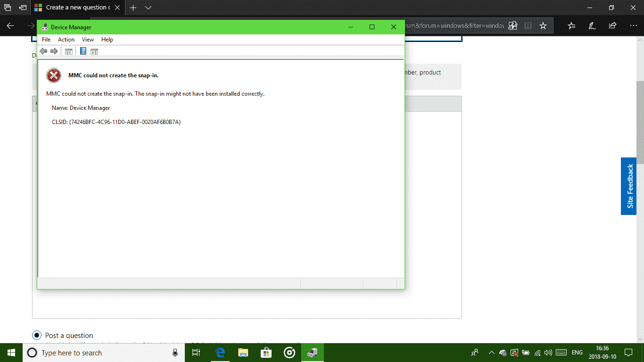The width and height of the screenshot is (644, 362).
Task: Click the Forward arrow in Device Manager toolbar
Action: pos(54,51)
